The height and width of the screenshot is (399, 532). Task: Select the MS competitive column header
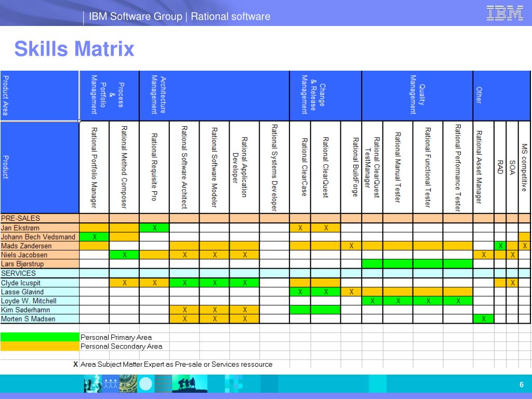click(x=525, y=167)
